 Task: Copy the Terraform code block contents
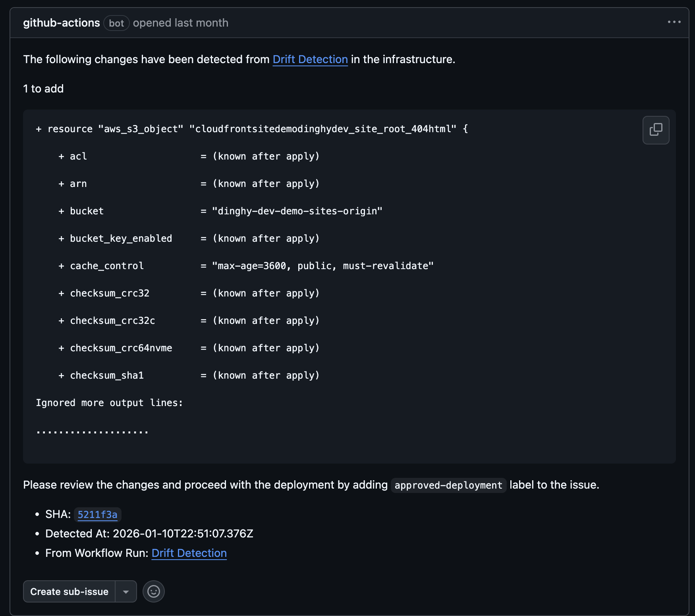coord(656,130)
